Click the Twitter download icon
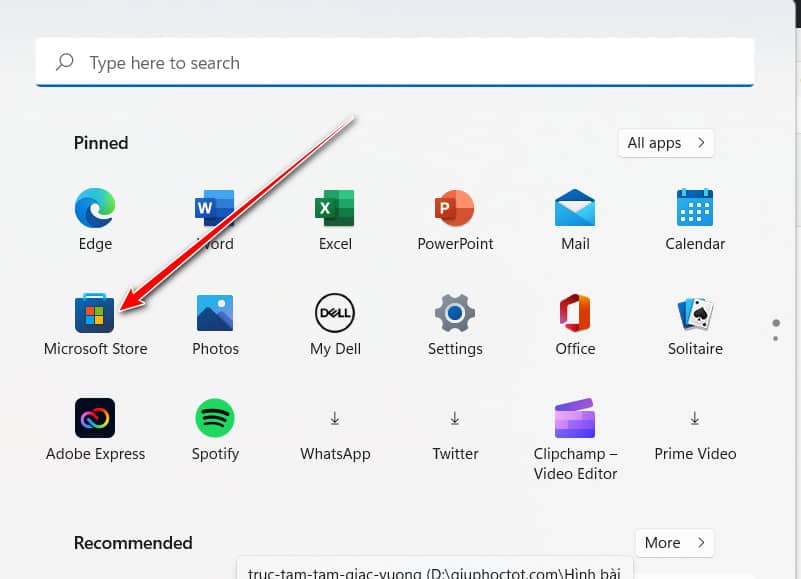801x579 pixels. coord(455,418)
